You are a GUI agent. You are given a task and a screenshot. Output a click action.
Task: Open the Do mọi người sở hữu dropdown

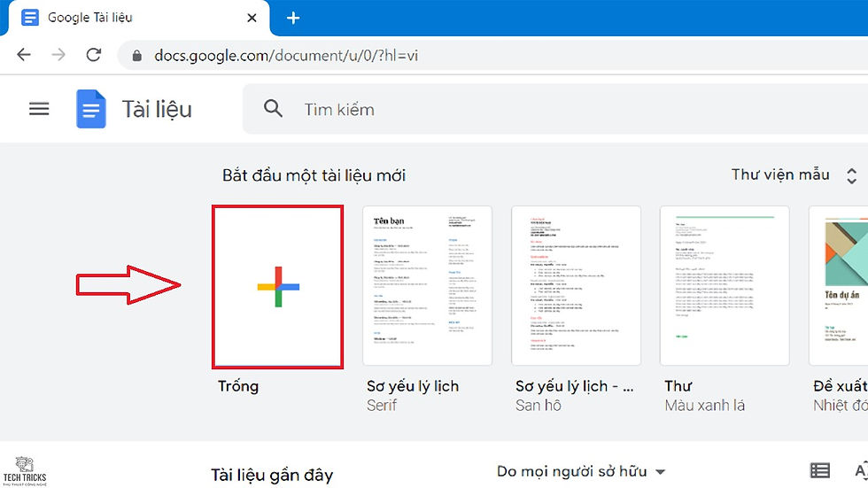pos(581,472)
